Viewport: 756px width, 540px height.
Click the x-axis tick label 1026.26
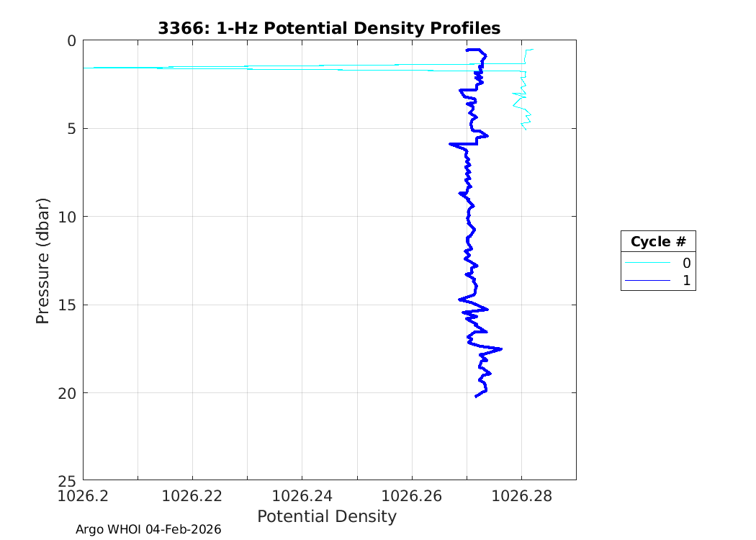412,497
